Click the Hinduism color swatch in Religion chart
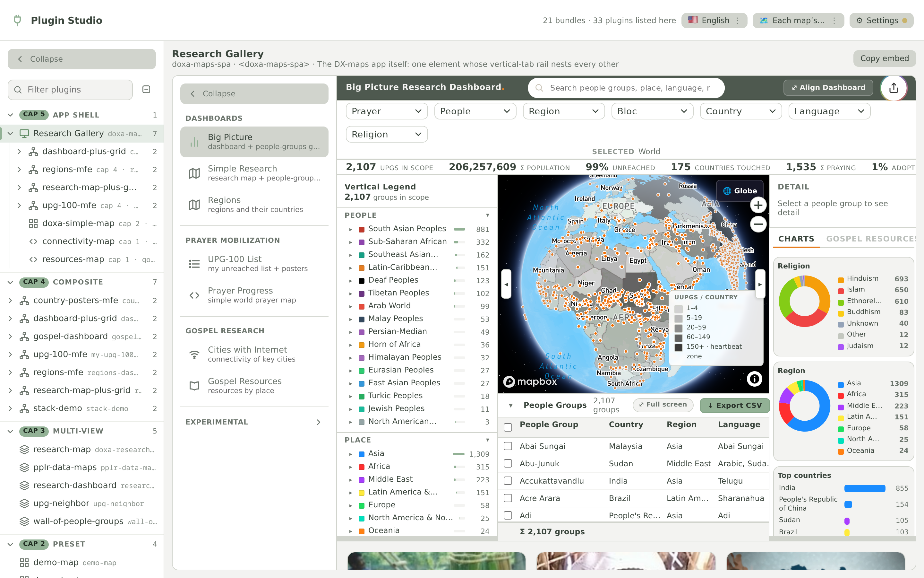 coord(840,280)
